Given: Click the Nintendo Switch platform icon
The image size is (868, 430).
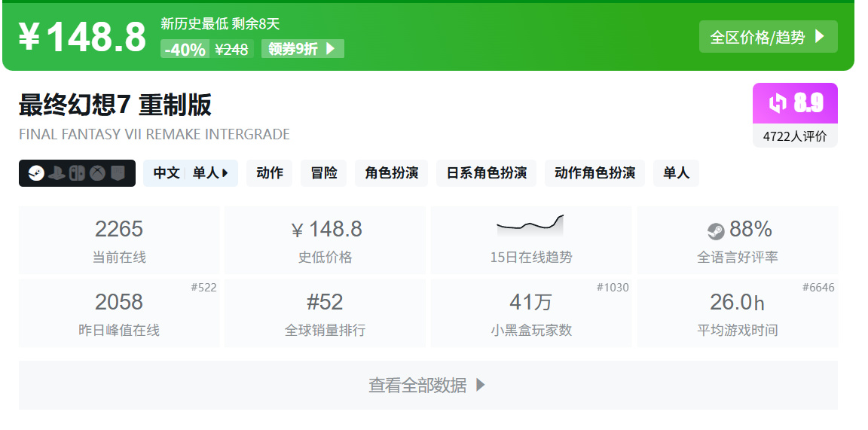Looking at the screenshot, I should coord(77,173).
